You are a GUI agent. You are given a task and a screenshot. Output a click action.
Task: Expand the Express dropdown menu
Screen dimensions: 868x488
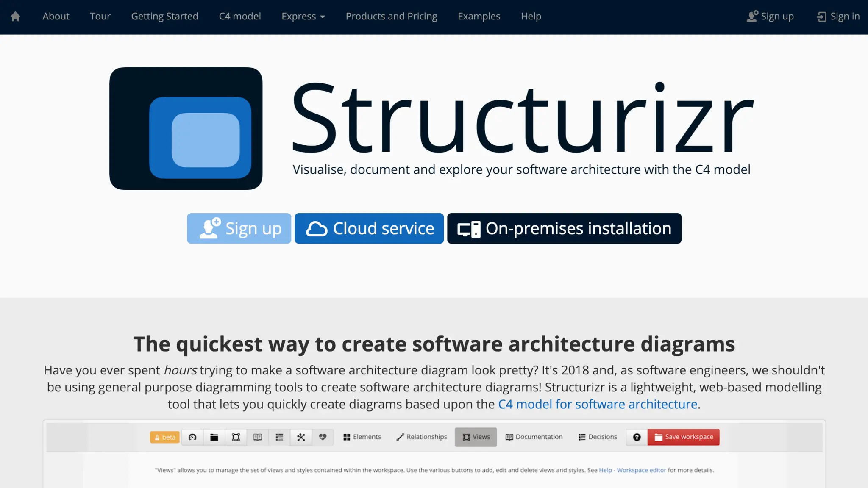coord(303,17)
